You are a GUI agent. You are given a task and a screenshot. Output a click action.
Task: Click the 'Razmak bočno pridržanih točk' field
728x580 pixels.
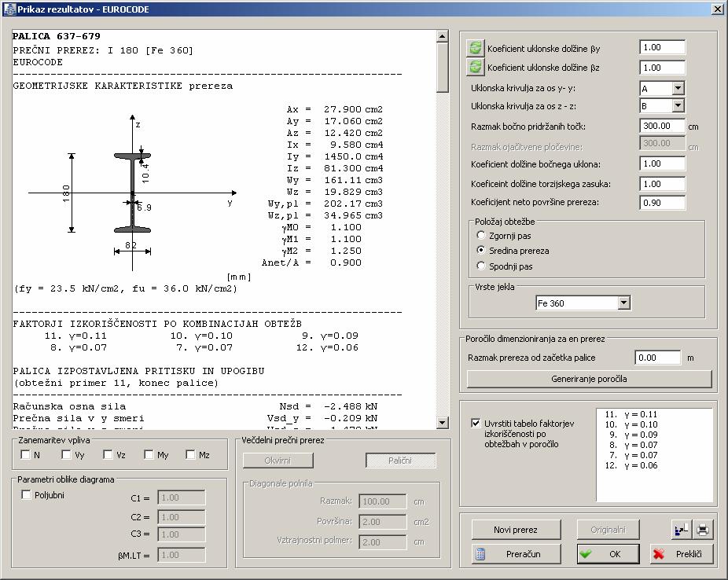tap(662, 126)
